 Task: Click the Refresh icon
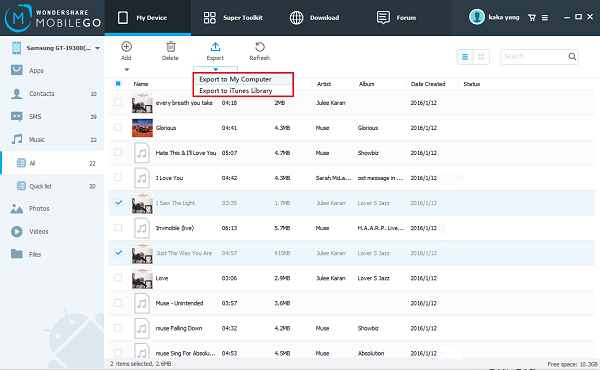pos(260,47)
